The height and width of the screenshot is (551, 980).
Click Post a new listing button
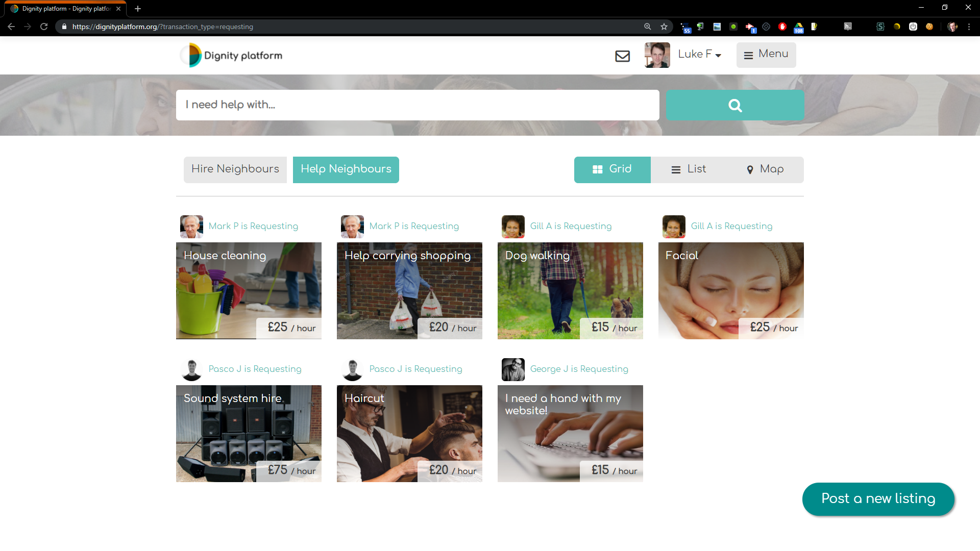click(878, 498)
